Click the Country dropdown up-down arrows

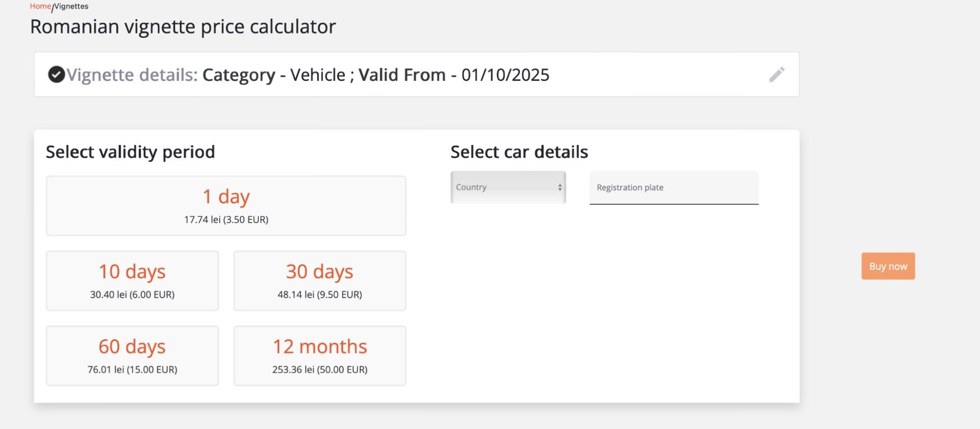[559, 187]
